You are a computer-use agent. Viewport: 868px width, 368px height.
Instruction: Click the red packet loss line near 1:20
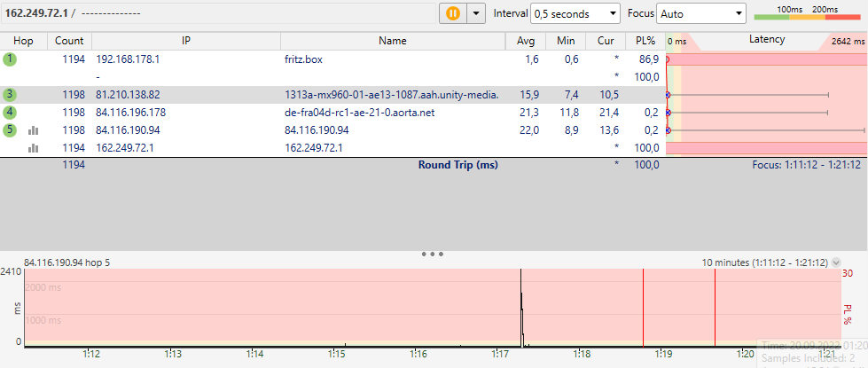click(715, 307)
